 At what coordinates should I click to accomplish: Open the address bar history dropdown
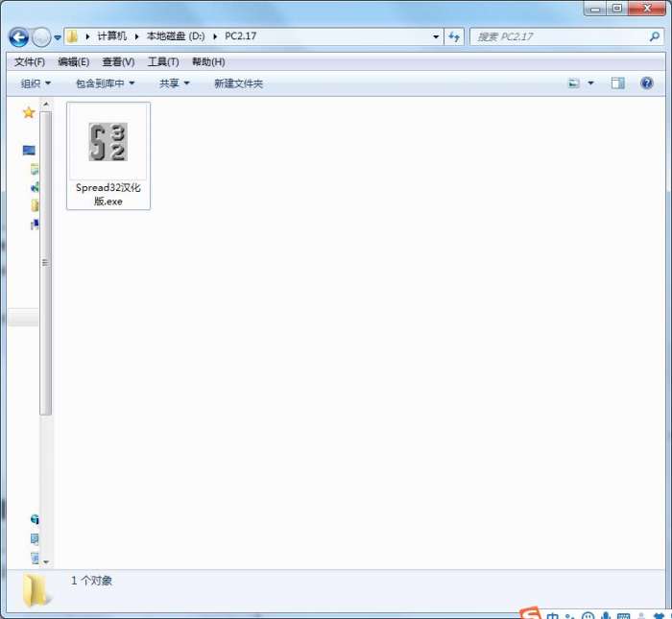[x=436, y=36]
